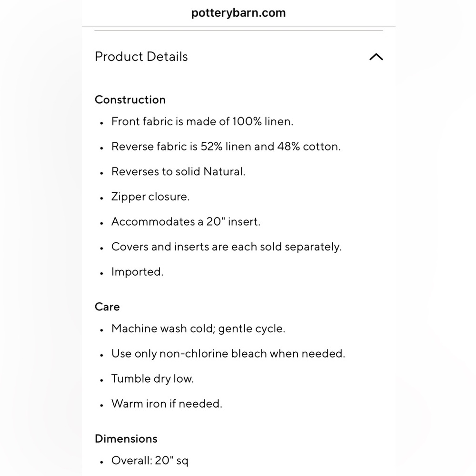
Task: Click the Dimensions subheading
Action: click(x=126, y=439)
